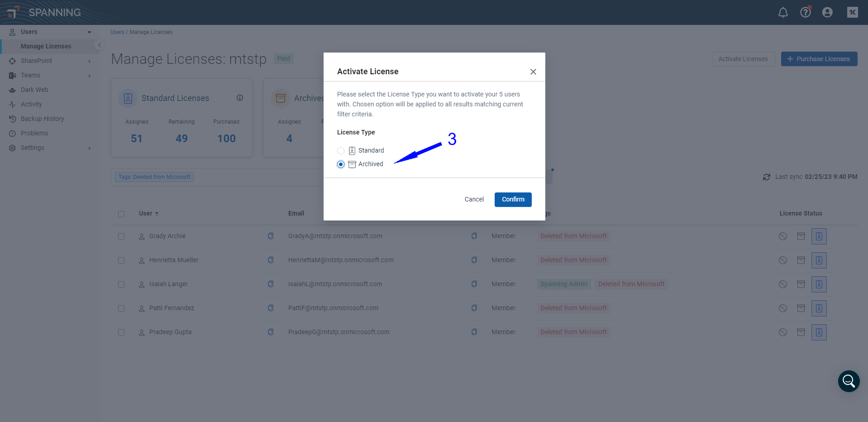This screenshot has width=868, height=422.
Task: Click standard license icon for Pradeep Gupta
Action: (x=819, y=332)
